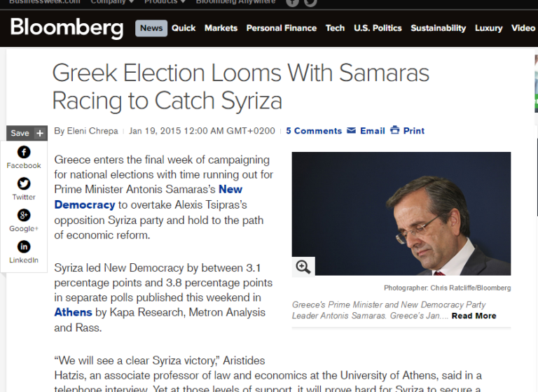Click the Athens hyperlink
The width and height of the screenshot is (538, 392).
(x=73, y=312)
